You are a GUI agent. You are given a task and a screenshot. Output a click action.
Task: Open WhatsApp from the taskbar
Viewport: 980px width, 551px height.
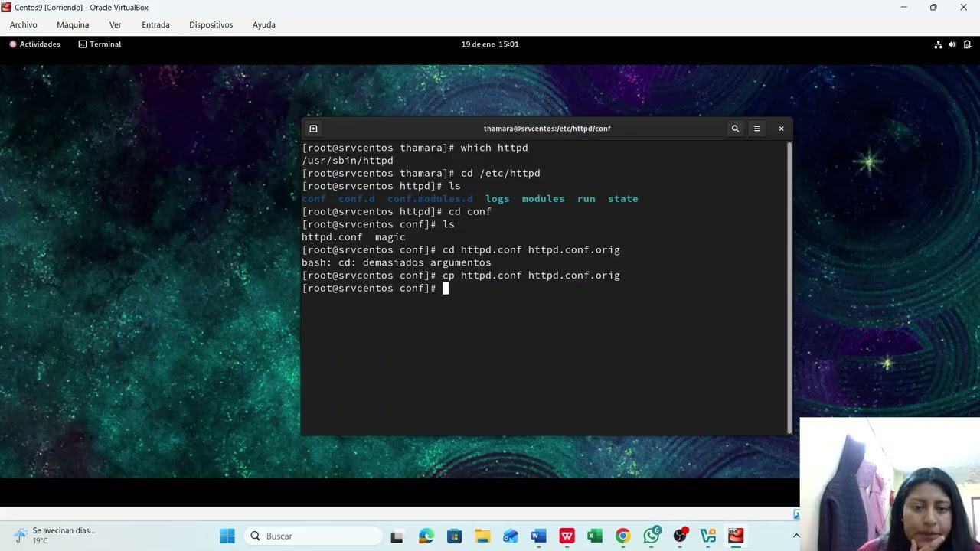(652, 536)
